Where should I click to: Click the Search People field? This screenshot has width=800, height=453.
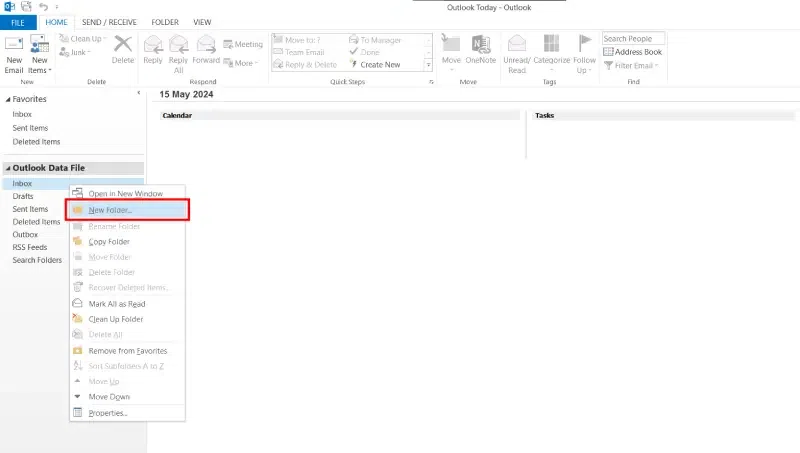[x=633, y=39]
